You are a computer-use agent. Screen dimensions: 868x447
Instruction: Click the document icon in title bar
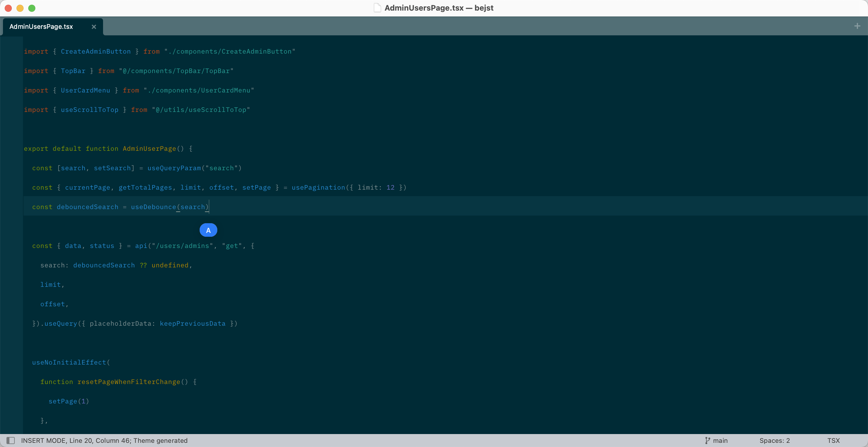coord(377,8)
